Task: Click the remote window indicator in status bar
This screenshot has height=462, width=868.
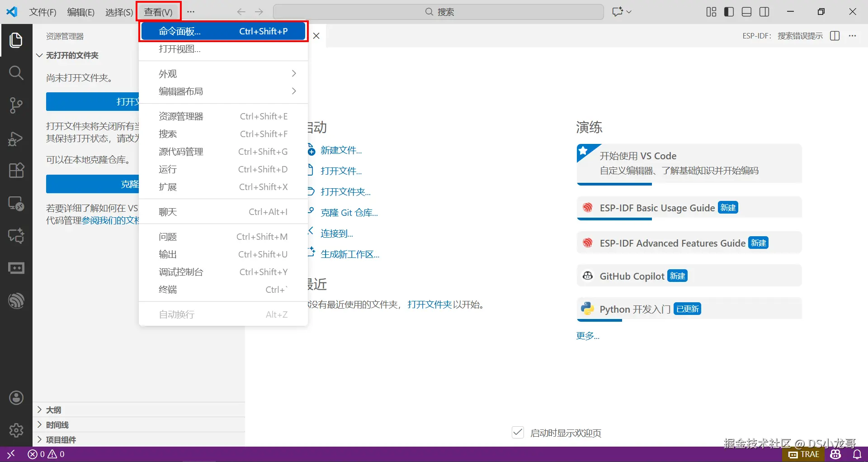Action: 11,454
